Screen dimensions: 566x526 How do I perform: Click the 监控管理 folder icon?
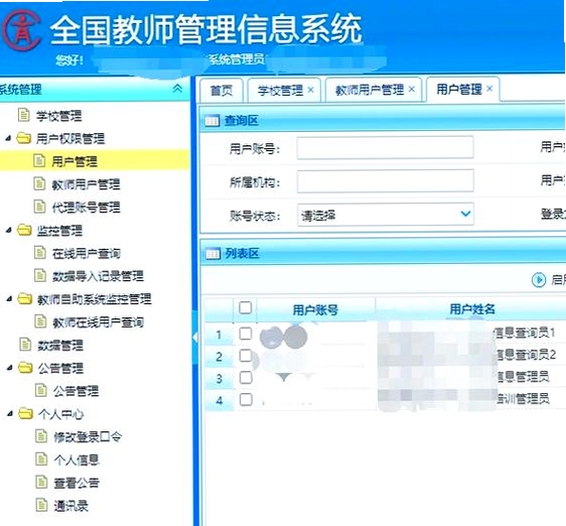click(x=24, y=230)
